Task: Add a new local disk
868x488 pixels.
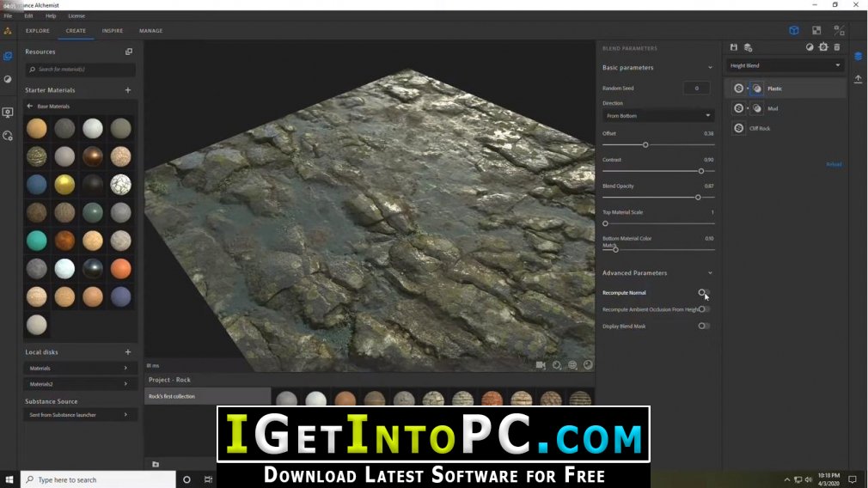Action: click(x=128, y=352)
